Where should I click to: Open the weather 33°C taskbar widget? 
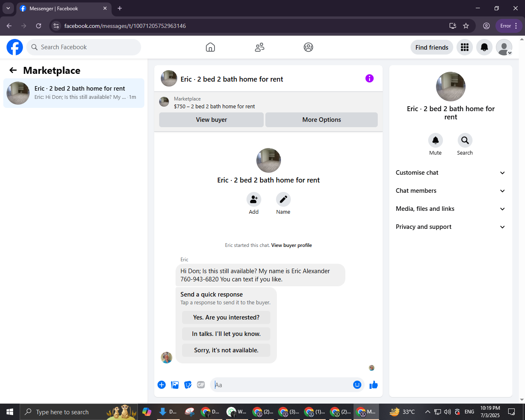[x=402, y=412]
